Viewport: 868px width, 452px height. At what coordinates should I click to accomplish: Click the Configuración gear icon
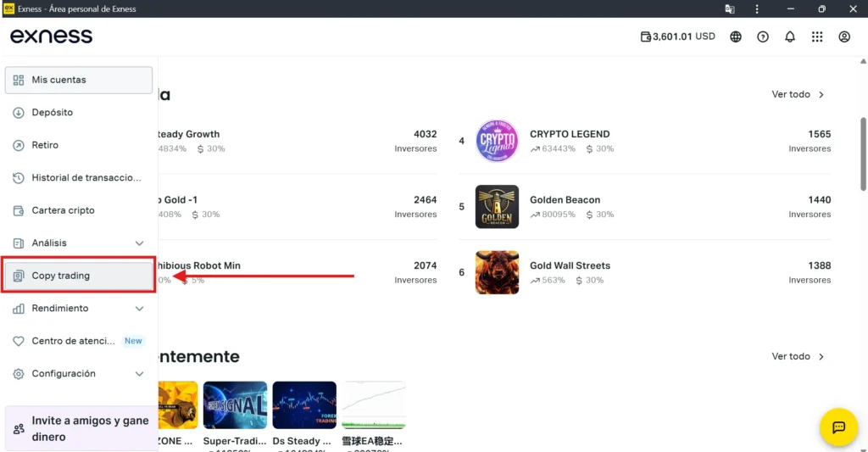point(19,374)
